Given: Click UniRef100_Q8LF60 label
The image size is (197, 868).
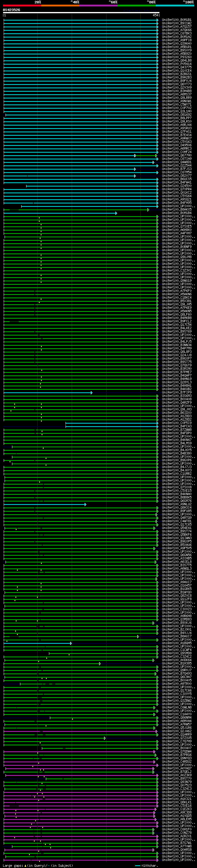Looking at the screenshot, I should (177, 315).
